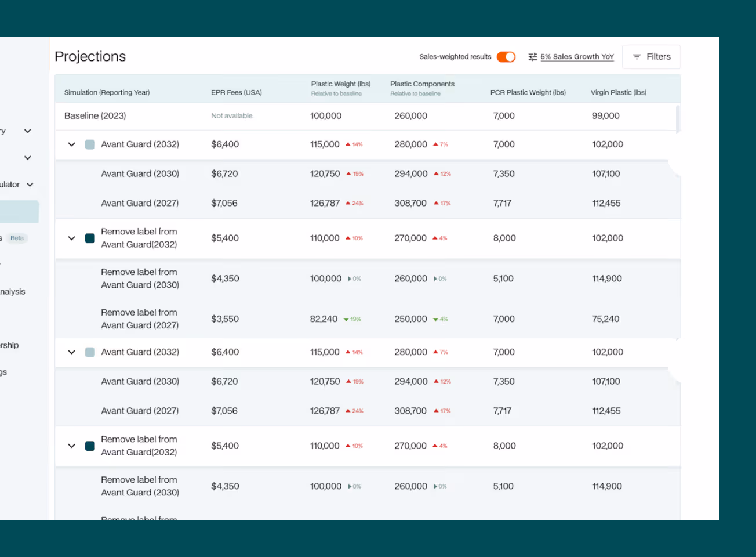Click the first $7,056 EPR fee cell
Image resolution: width=756 pixels, height=557 pixels.
tap(224, 203)
